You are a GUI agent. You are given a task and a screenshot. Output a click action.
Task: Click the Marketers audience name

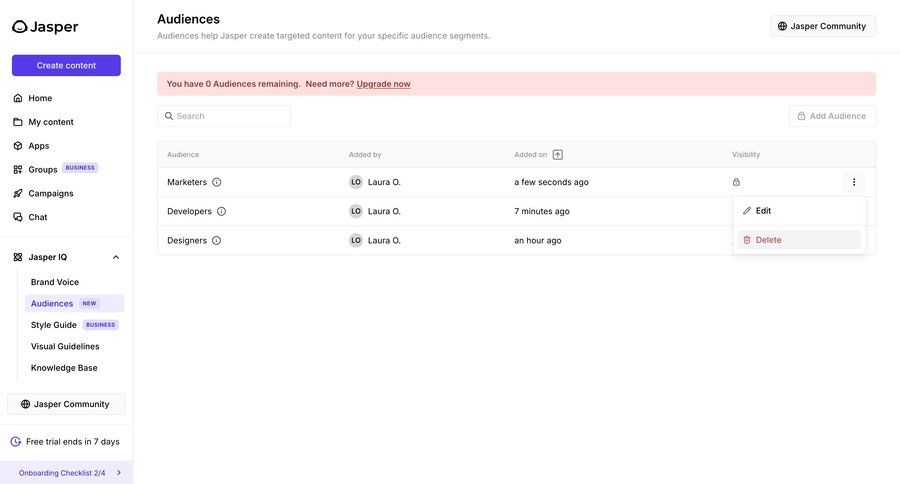pos(187,182)
